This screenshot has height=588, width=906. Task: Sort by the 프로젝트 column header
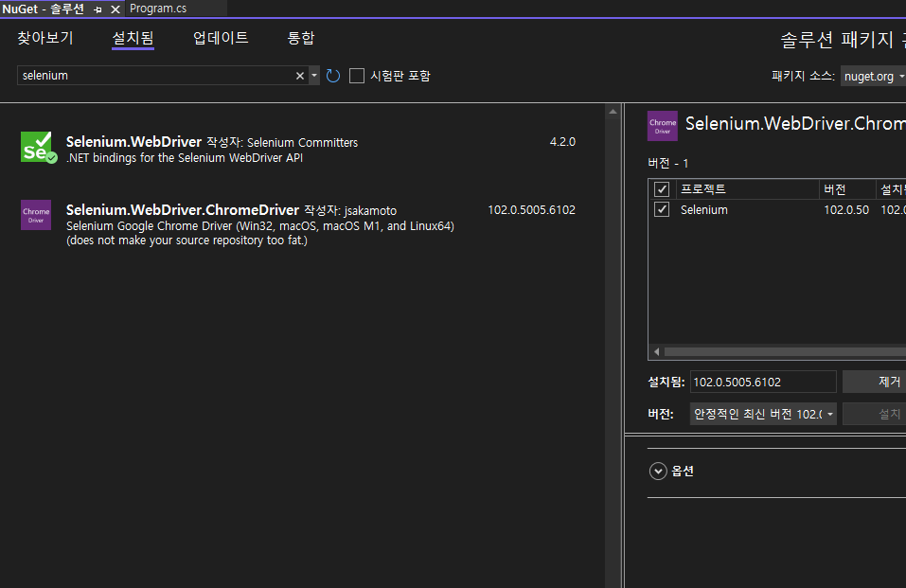748,189
